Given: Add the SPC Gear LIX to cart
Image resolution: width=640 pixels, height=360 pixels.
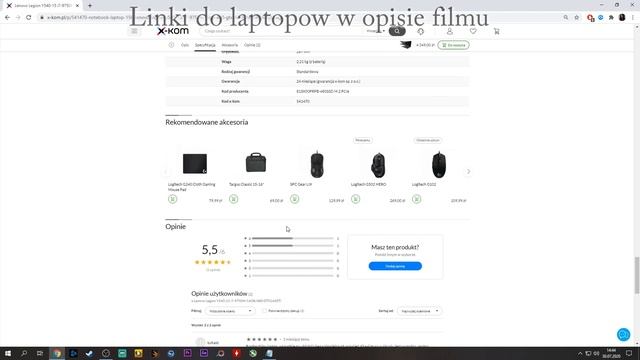Looking at the screenshot, I should [295, 199].
